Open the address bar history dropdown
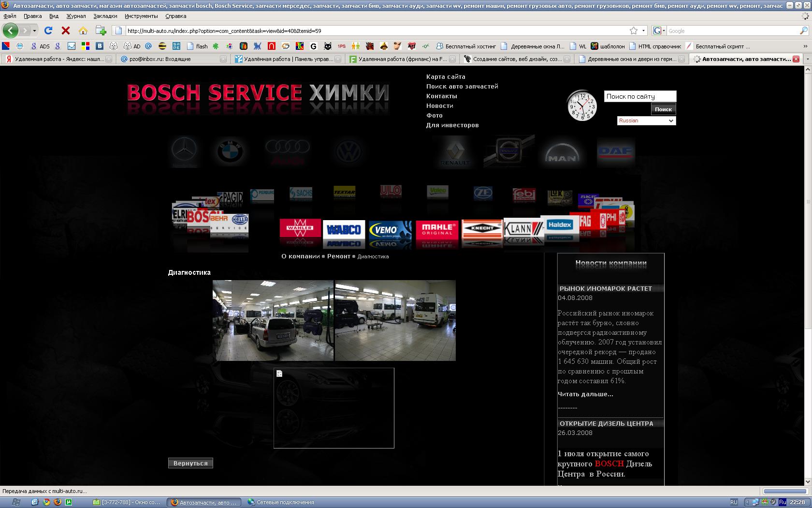The width and height of the screenshot is (812, 508). point(643,30)
